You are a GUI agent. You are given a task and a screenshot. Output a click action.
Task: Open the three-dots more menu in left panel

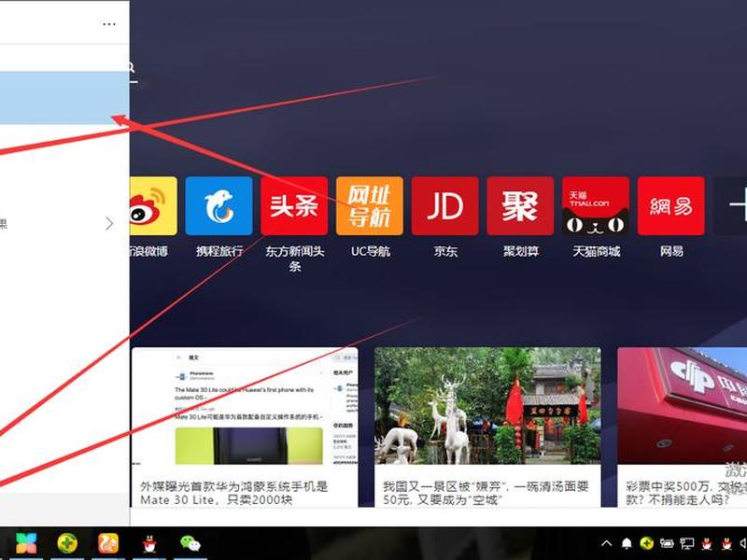pos(109,24)
